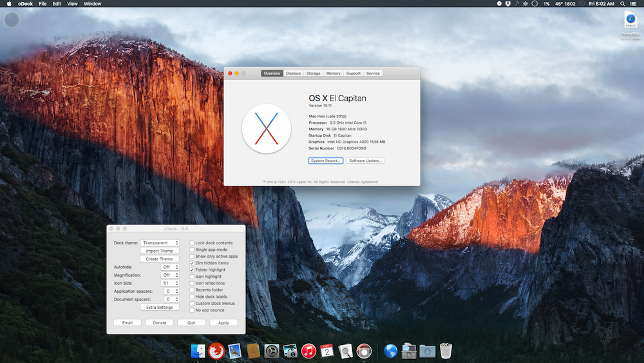Open the Apple menu
This screenshot has width=644, height=363.
9,4
